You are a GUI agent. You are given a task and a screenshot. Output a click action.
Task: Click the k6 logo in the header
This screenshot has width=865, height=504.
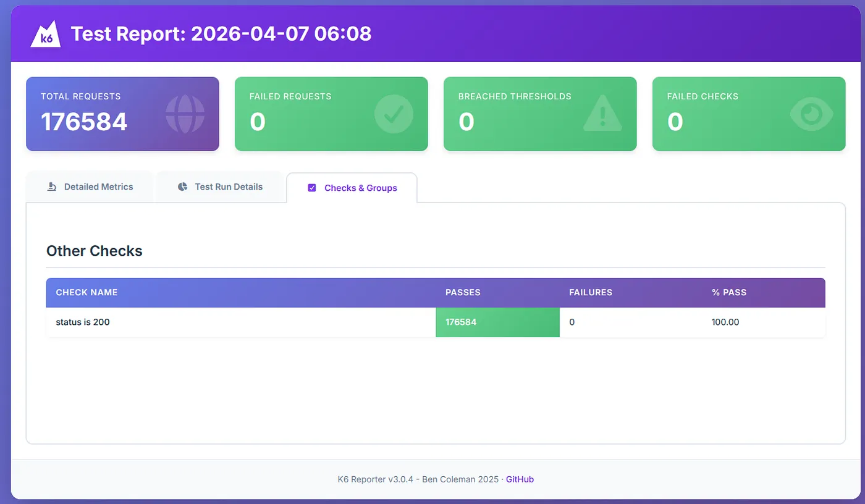[x=46, y=34]
